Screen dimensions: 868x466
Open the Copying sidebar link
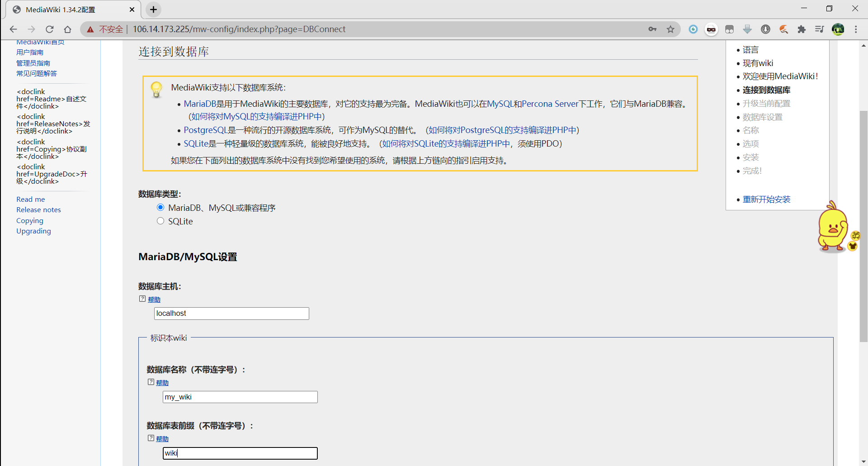click(30, 221)
